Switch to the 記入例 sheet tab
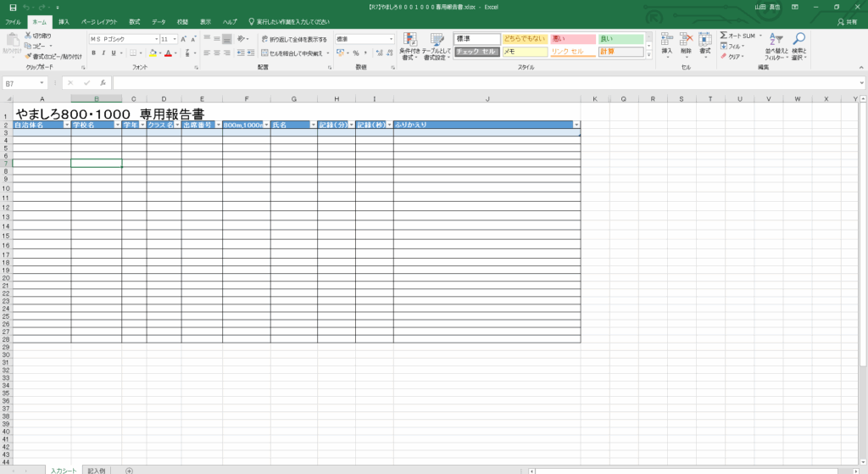Image resolution: width=868 pixels, height=474 pixels. pos(96,470)
